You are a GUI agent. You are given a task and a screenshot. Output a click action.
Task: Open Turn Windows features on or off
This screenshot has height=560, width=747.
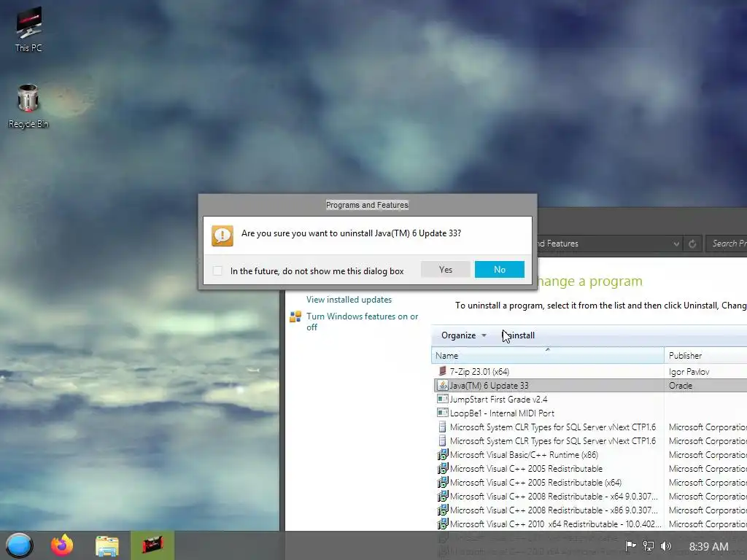click(362, 322)
